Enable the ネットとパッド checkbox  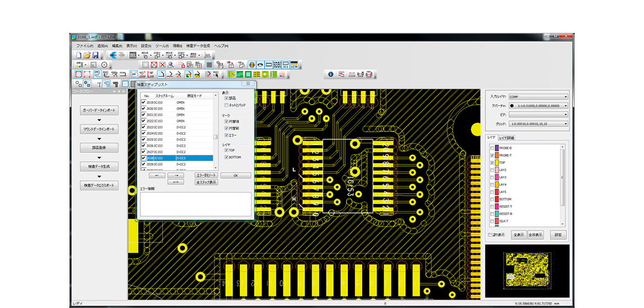(x=226, y=105)
